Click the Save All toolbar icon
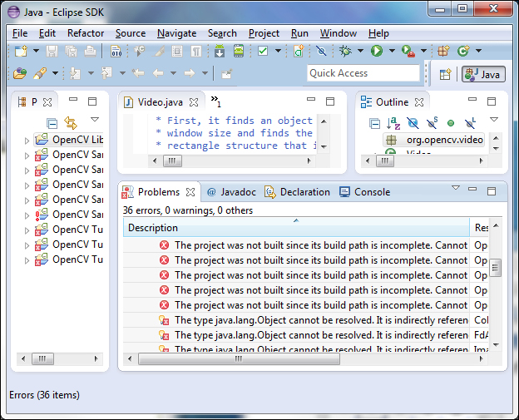The width and height of the screenshot is (519, 420). [x=71, y=52]
